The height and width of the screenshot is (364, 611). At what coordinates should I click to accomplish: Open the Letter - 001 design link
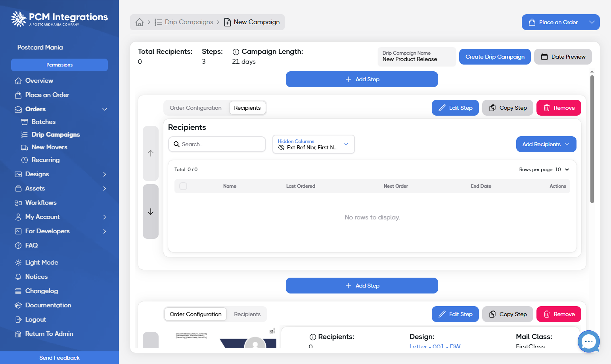pos(435,346)
